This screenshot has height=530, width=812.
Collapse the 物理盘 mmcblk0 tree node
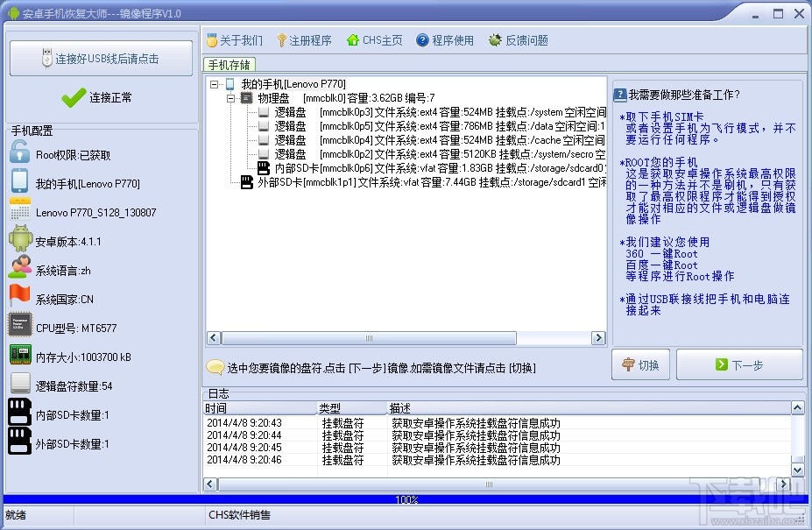230,98
